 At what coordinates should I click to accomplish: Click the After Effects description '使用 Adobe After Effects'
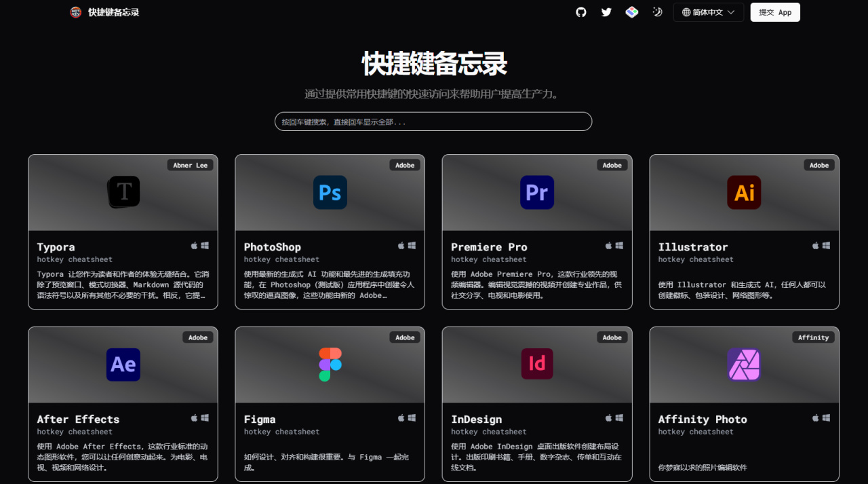(x=123, y=457)
